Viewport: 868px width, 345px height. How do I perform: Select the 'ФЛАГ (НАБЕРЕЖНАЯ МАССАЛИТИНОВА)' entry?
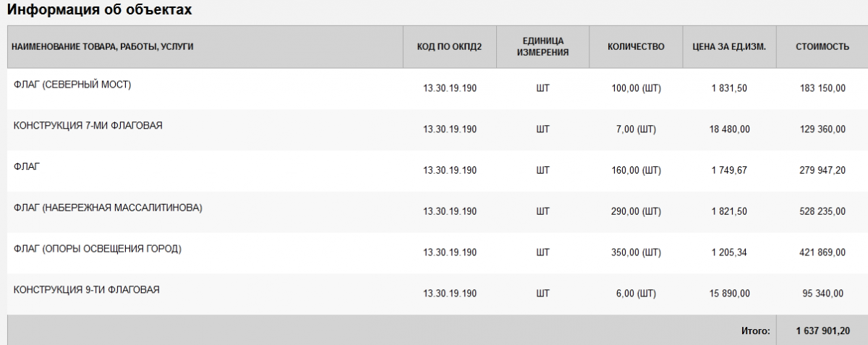tap(108, 208)
